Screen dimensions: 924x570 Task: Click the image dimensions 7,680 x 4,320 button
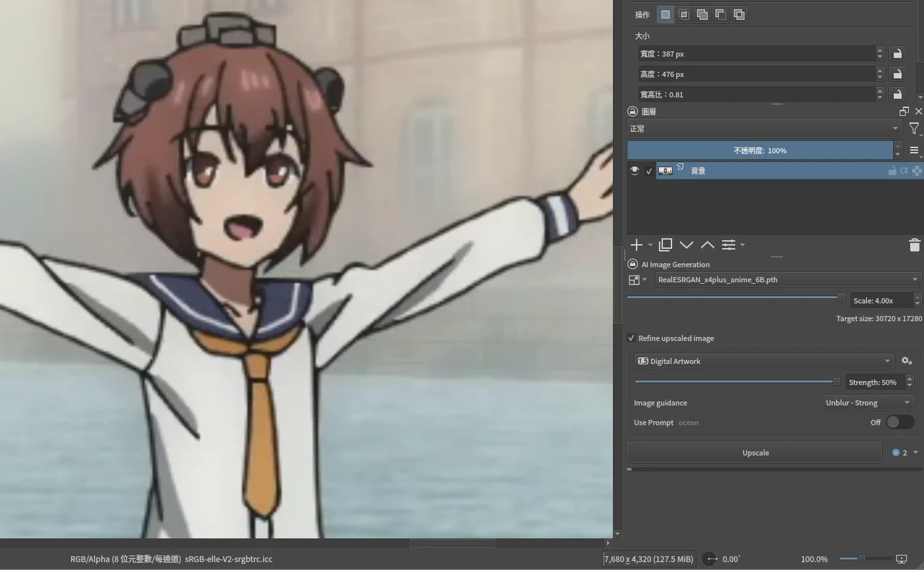click(x=648, y=559)
